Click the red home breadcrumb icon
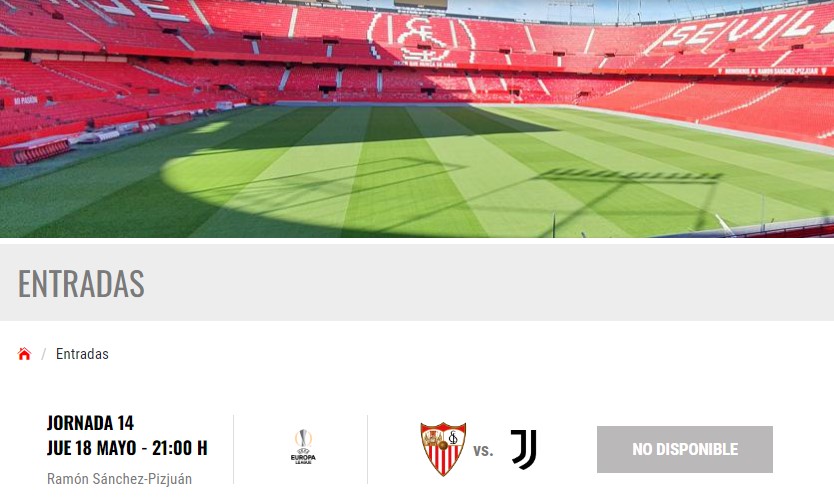Image resolution: width=834 pixels, height=497 pixels. point(24,354)
